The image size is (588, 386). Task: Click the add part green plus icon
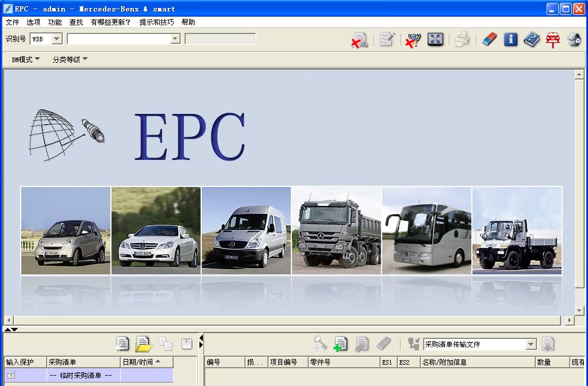(340, 344)
